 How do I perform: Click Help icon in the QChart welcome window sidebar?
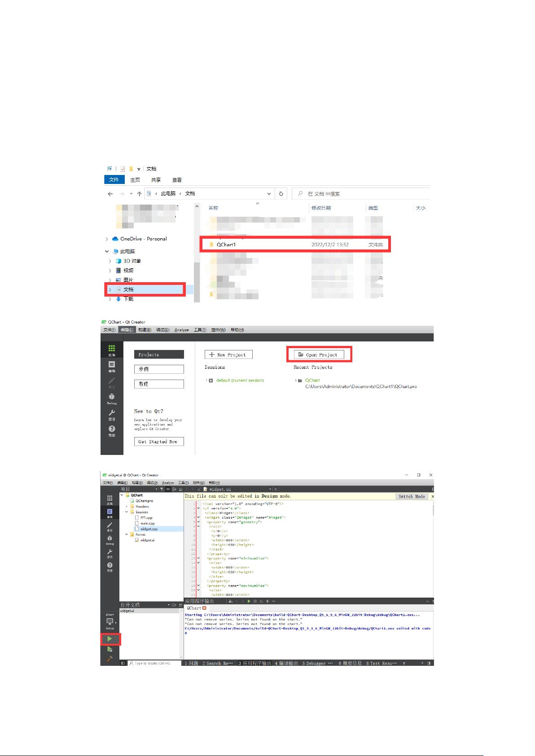tap(112, 431)
